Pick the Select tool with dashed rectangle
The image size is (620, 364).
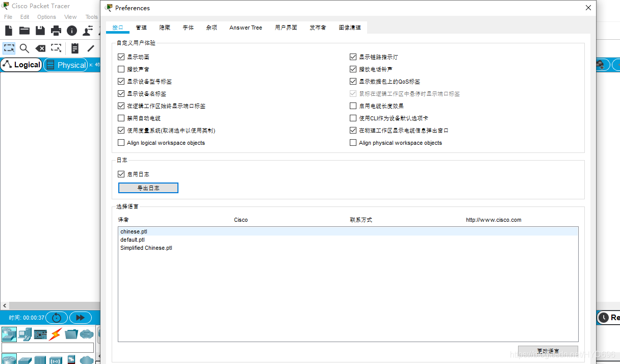click(9, 48)
